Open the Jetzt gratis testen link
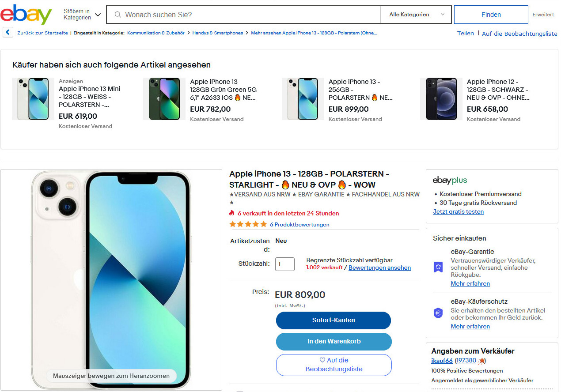The image size is (561, 392). pos(458,212)
